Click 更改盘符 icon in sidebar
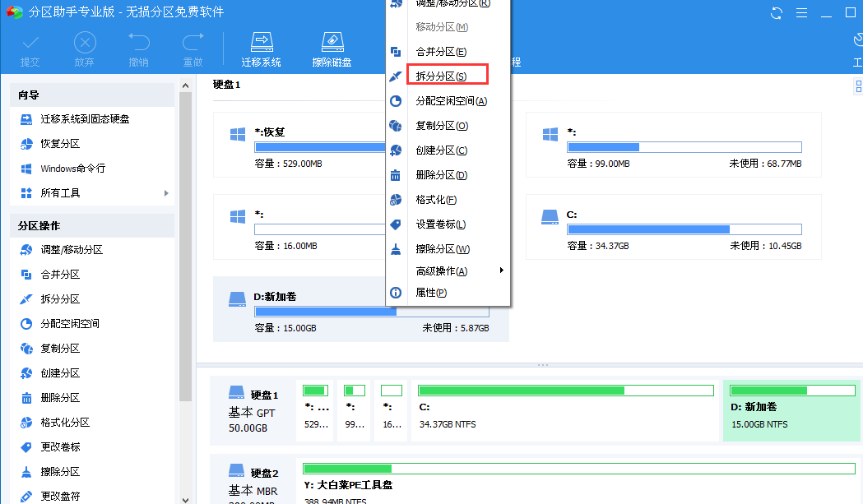The height and width of the screenshot is (504, 863). 26,497
